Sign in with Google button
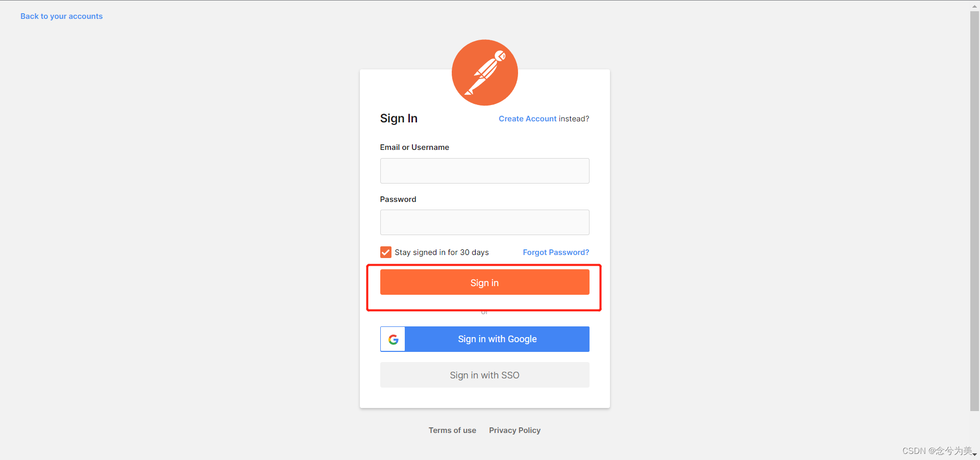The width and height of the screenshot is (980, 460). (484, 339)
